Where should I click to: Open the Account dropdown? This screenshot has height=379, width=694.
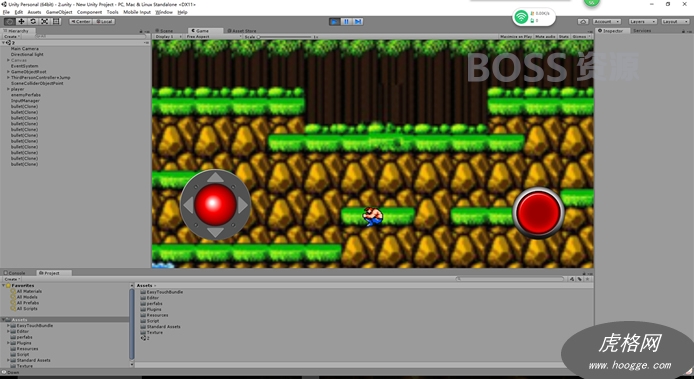click(x=606, y=21)
